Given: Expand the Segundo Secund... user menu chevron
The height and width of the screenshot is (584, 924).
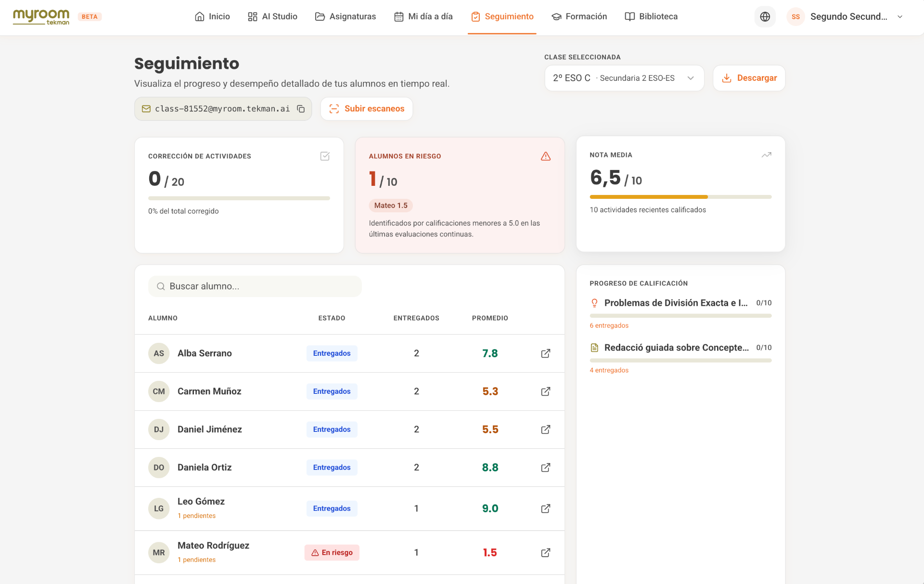Looking at the screenshot, I should click(900, 17).
